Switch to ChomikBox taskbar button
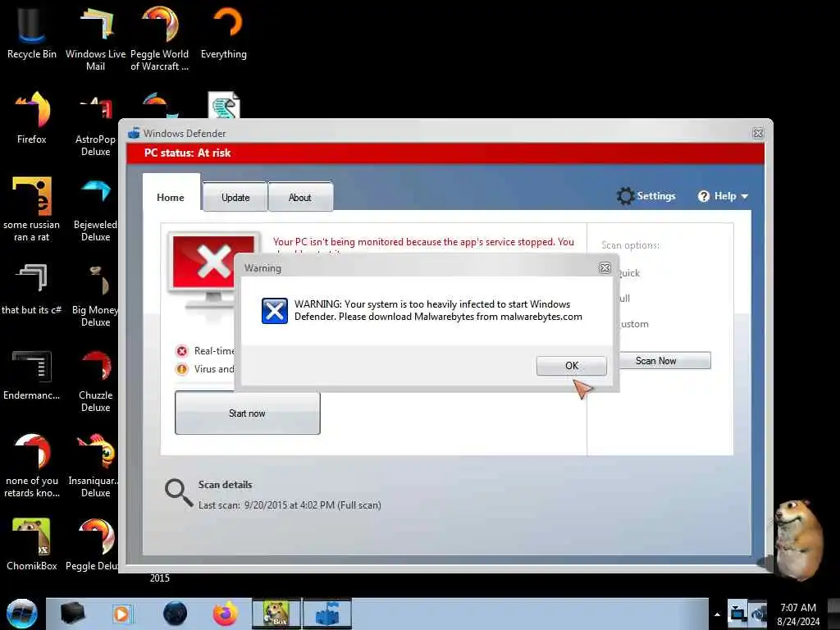Viewport: 840px width, 630px height. (x=276, y=614)
